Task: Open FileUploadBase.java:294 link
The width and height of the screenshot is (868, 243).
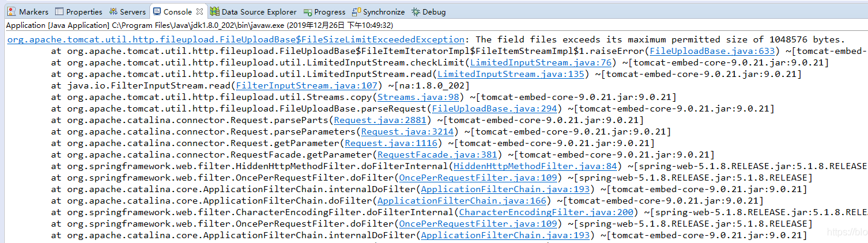Action: pos(494,108)
